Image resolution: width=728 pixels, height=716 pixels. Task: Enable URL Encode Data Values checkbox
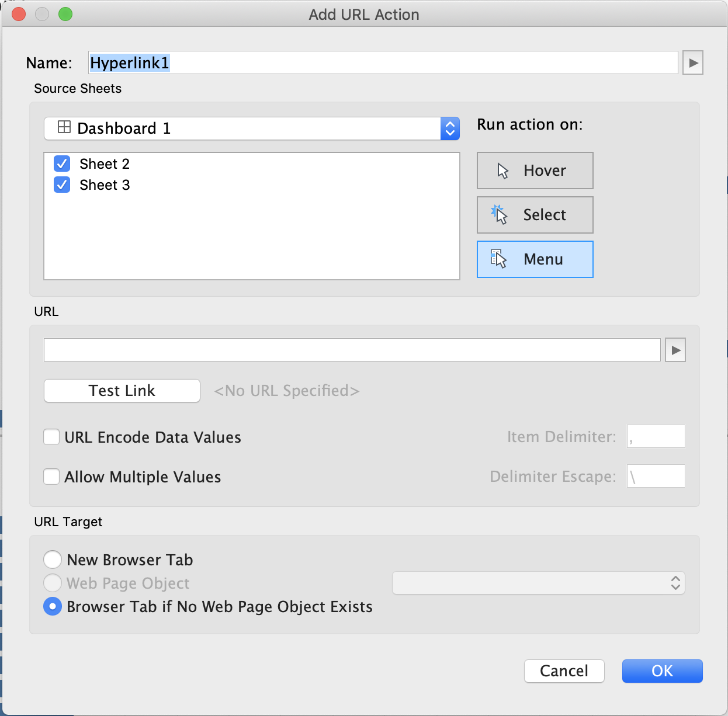point(52,437)
